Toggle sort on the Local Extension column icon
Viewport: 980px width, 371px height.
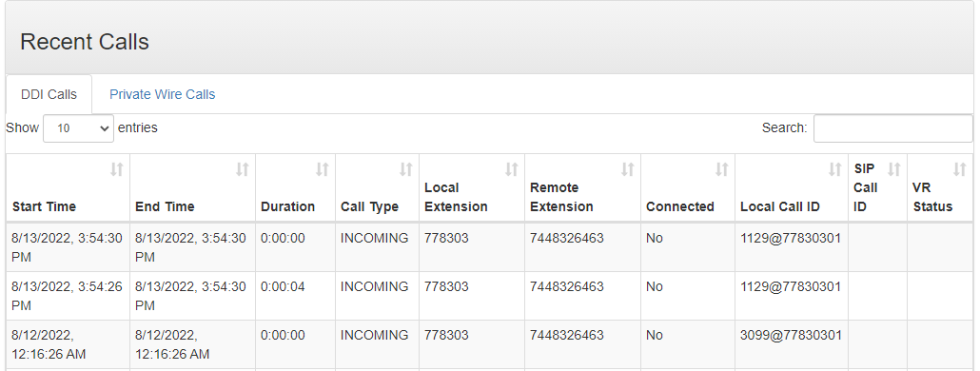(x=512, y=169)
